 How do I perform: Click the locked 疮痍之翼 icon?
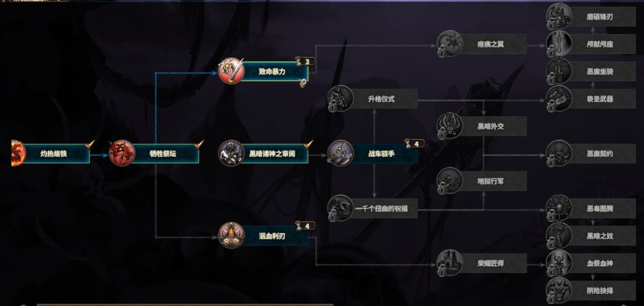[449, 44]
